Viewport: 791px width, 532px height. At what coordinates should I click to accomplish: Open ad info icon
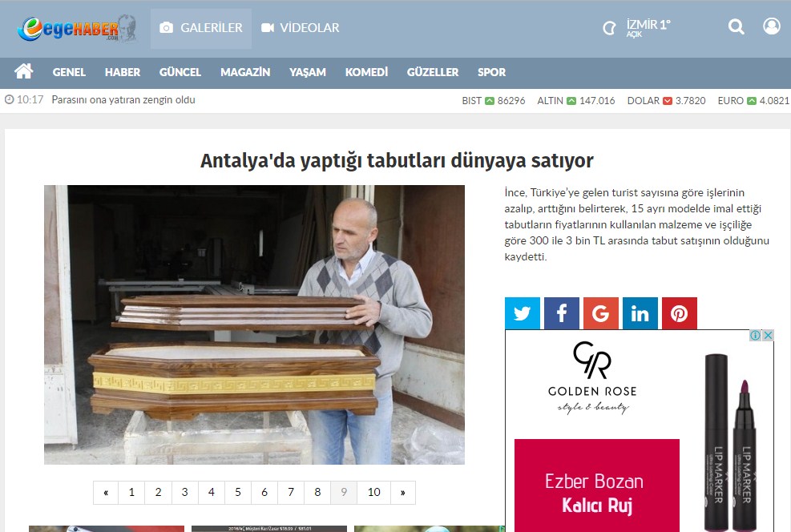tap(755, 336)
